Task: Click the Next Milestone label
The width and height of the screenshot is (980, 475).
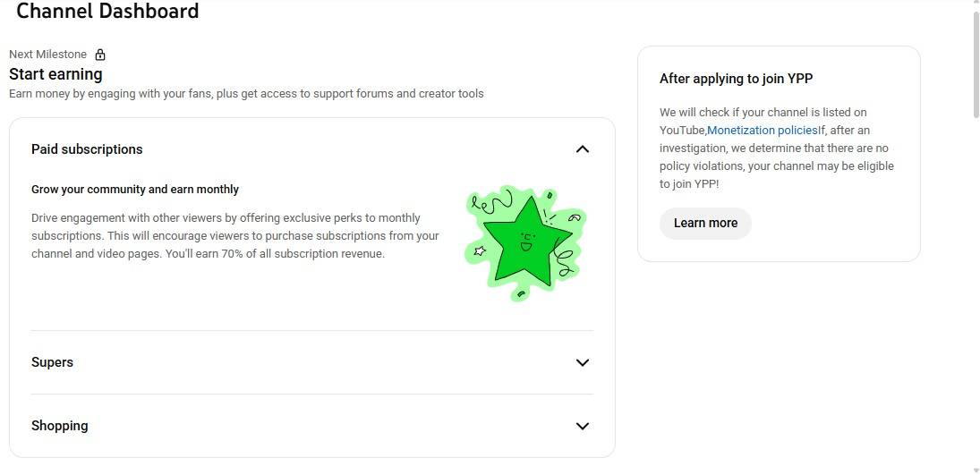Action: click(x=48, y=55)
